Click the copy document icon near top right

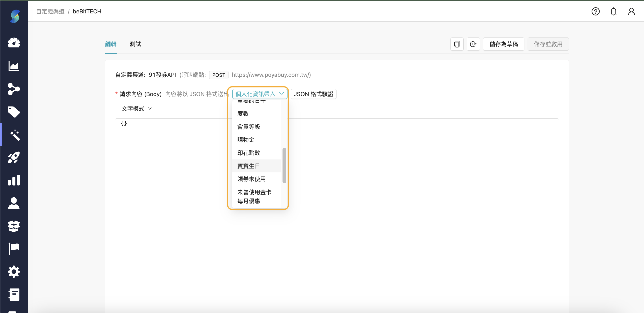tap(457, 44)
